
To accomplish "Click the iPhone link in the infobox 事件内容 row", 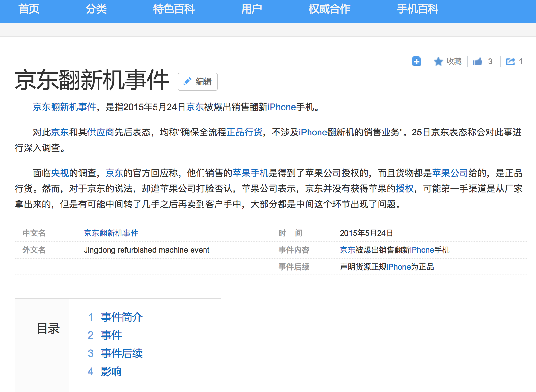I will 422,250.
